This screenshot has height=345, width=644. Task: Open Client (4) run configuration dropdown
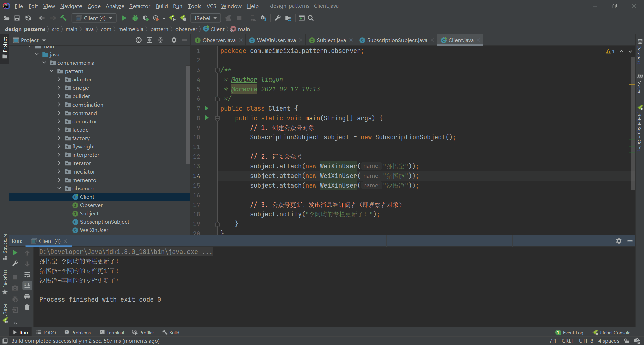tap(94, 18)
